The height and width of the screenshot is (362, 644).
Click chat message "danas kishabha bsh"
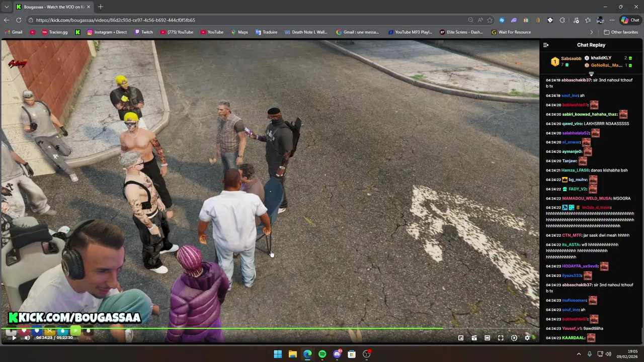pyautogui.click(x=609, y=170)
